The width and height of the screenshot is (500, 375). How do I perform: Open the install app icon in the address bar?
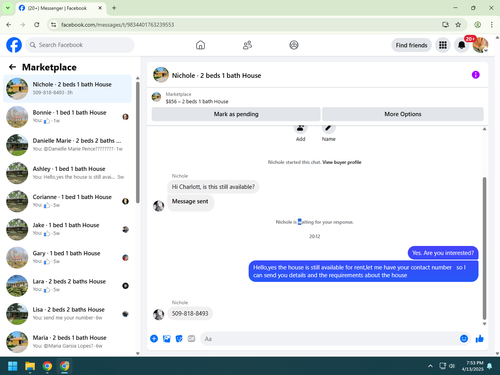tap(445, 25)
